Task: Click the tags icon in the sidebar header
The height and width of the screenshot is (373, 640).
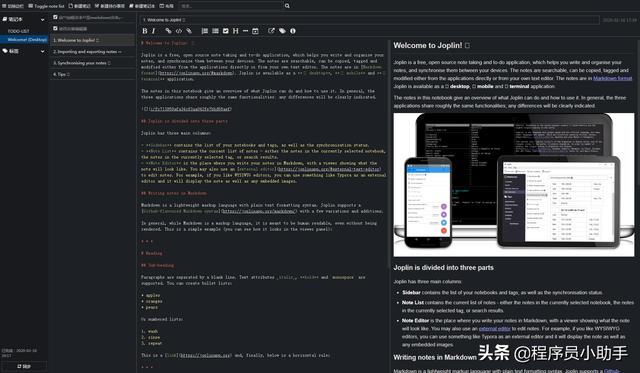Action: pos(4,51)
